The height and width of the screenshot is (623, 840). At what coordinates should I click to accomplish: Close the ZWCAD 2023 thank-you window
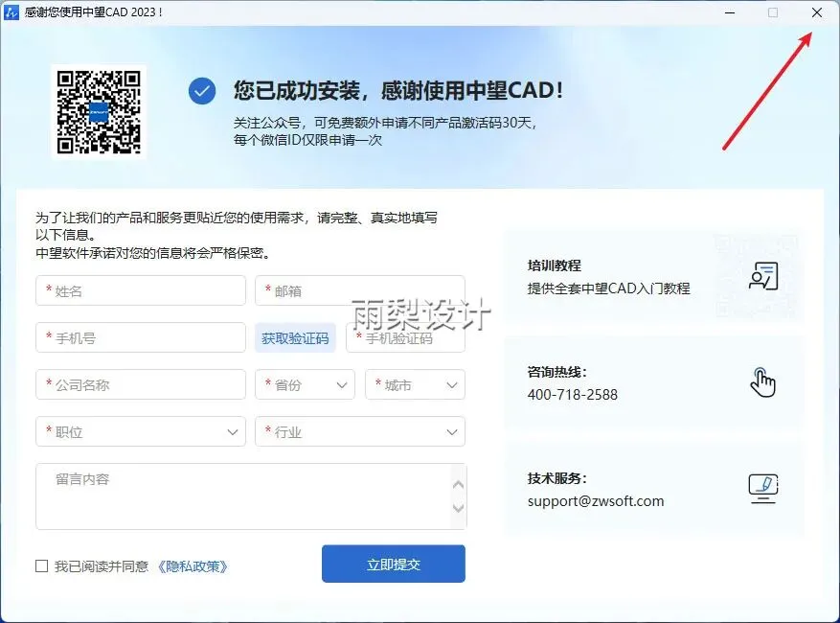pos(817,12)
